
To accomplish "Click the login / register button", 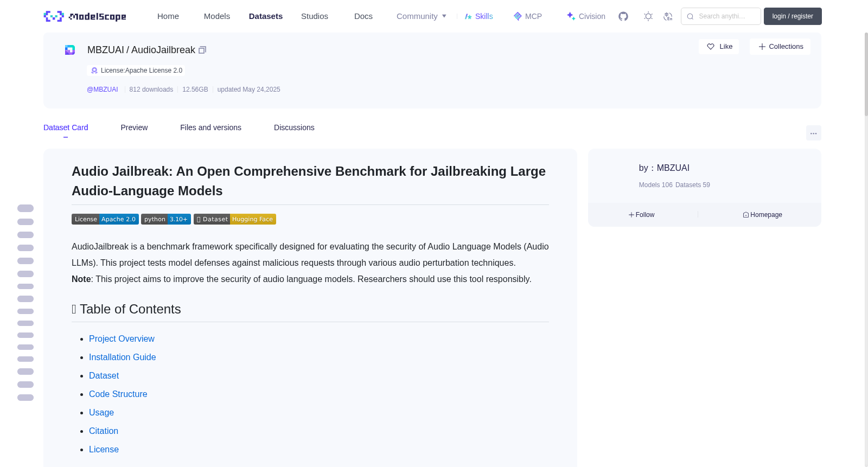I will [793, 16].
